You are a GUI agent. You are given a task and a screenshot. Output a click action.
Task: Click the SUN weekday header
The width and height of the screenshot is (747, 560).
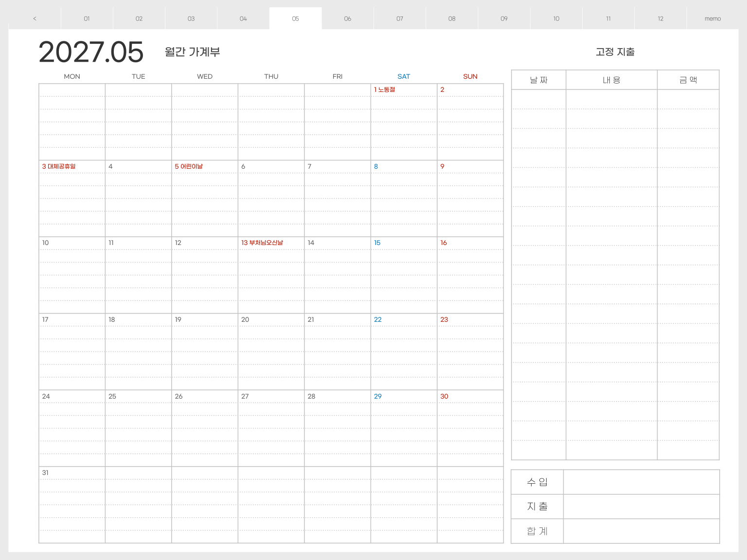pyautogui.click(x=470, y=76)
